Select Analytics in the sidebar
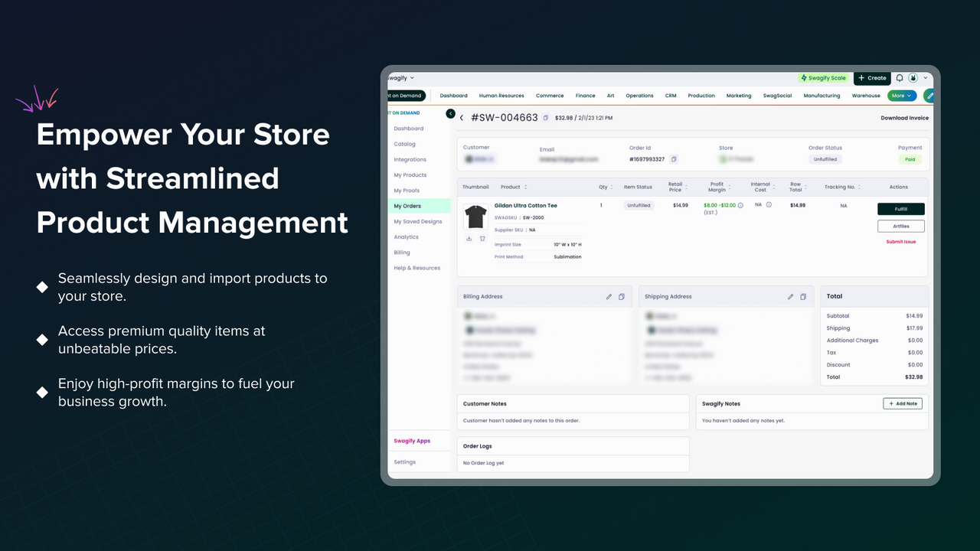 (407, 237)
